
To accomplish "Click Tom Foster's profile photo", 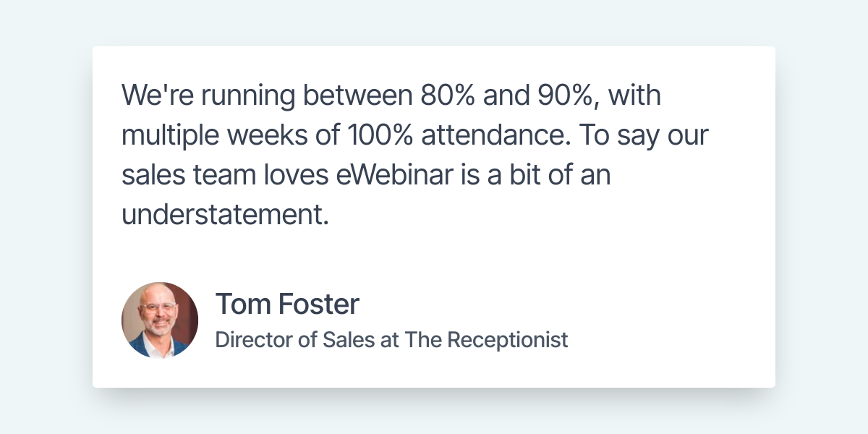I will coord(160,320).
